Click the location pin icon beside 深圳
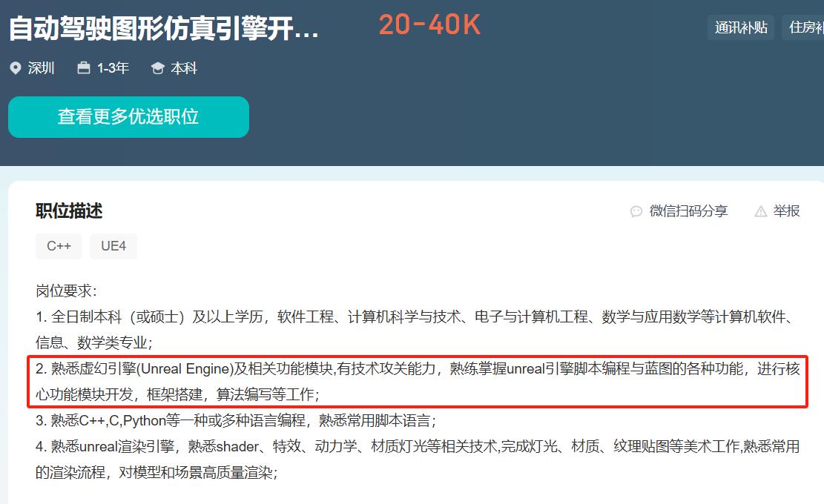This screenshot has width=824, height=504. [15, 68]
